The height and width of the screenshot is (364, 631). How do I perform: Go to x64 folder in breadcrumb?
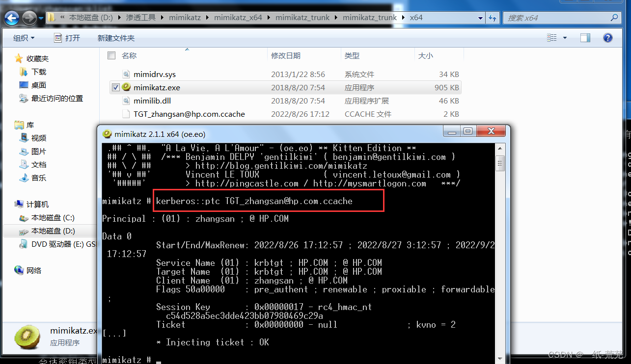click(416, 17)
